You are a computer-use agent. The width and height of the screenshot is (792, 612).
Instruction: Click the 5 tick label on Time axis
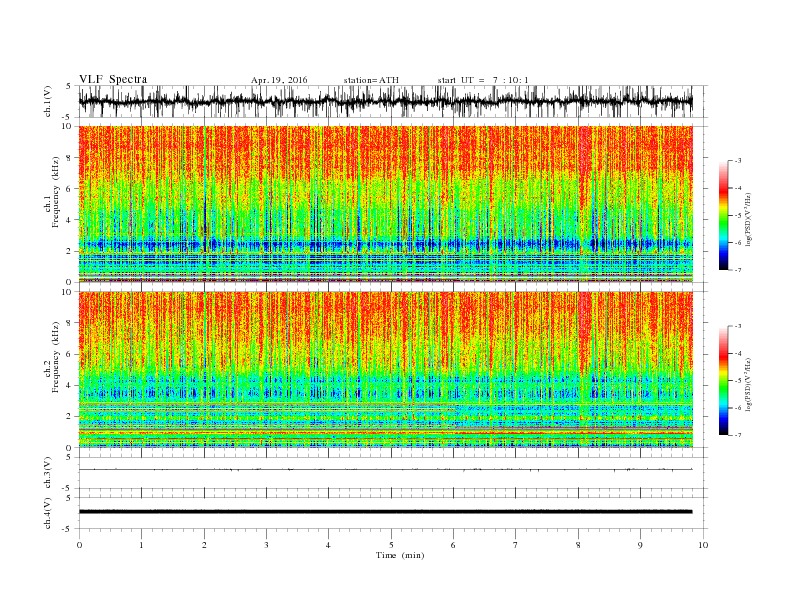tap(391, 545)
